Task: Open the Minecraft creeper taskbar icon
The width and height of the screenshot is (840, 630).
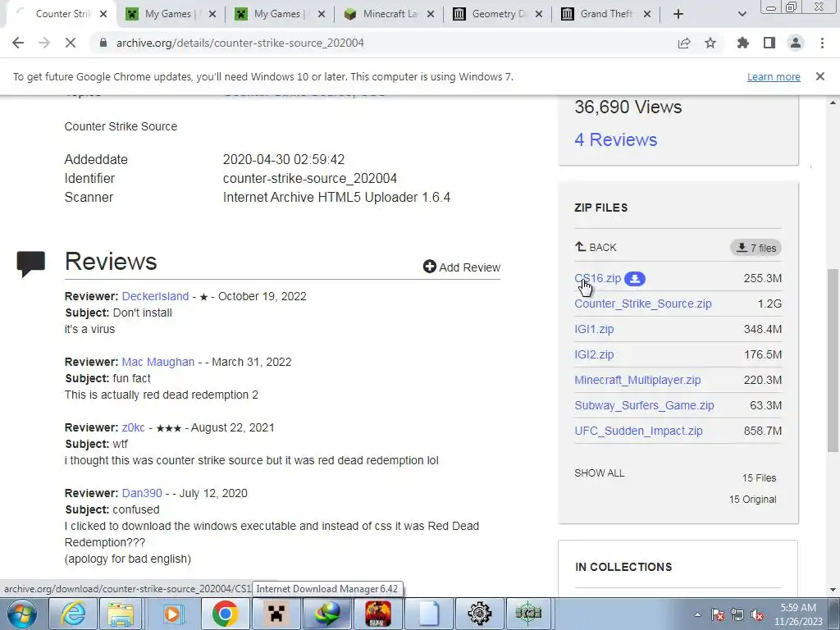Action: click(x=276, y=614)
